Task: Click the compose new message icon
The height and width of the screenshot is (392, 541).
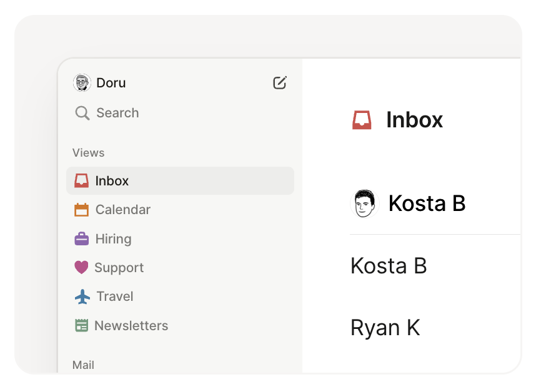Action: [x=280, y=83]
